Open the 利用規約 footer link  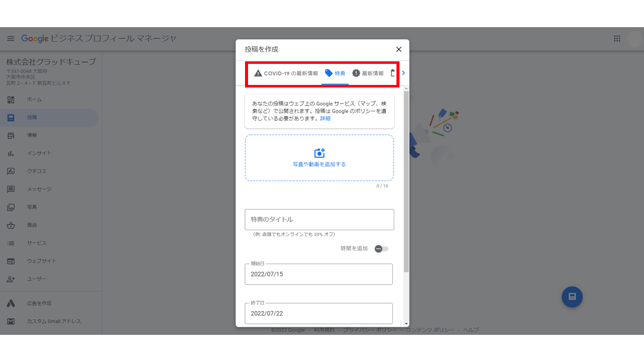coord(324,330)
